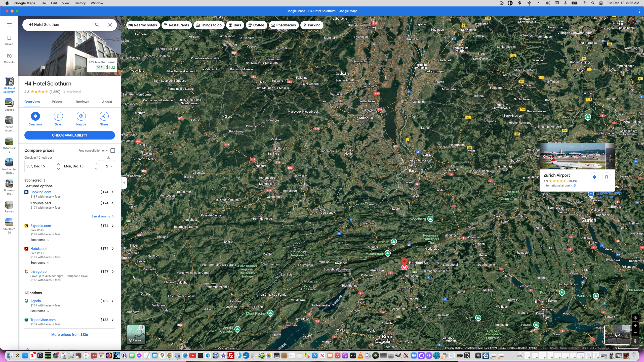Screen dimensions: 644x362
Task: Click CHECK AVAILABILITY button
Action: click(x=69, y=135)
